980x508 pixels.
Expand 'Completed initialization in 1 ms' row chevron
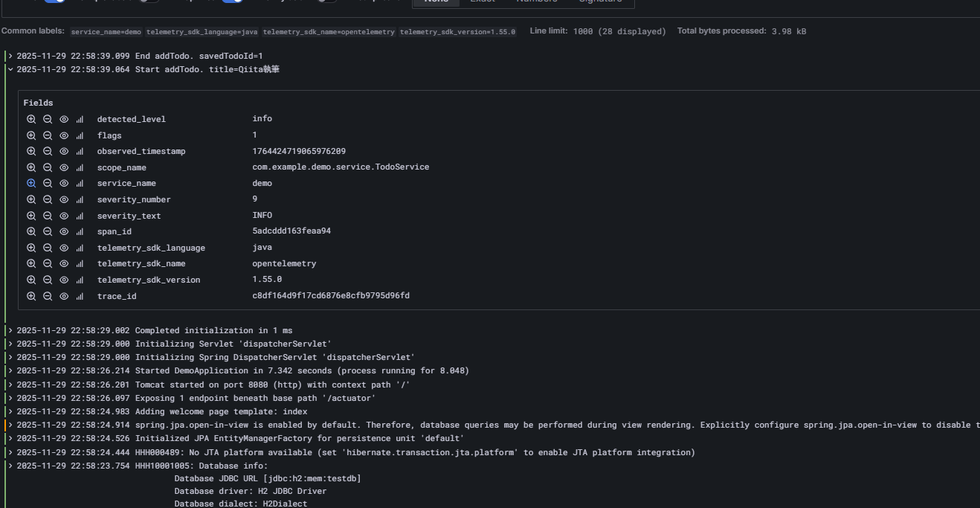point(10,330)
